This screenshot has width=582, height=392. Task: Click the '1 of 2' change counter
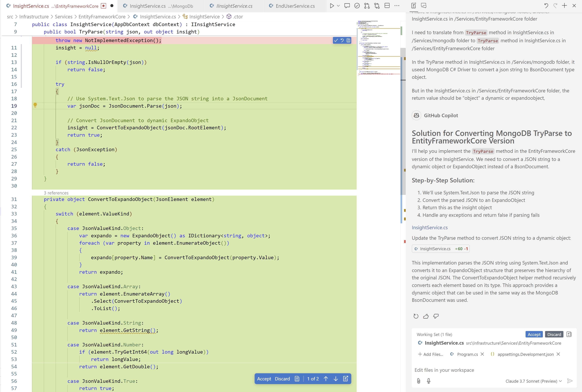(313, 379)
